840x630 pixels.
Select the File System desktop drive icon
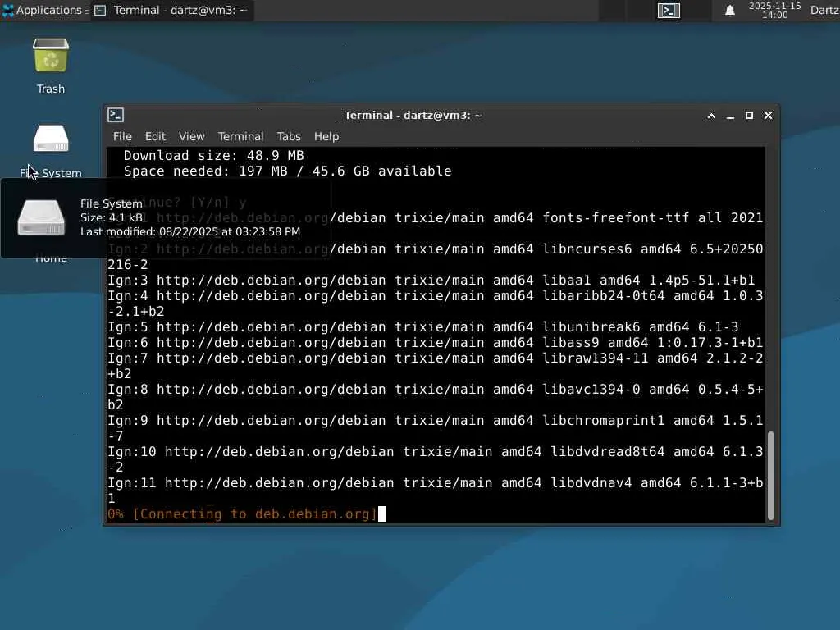tap(50, 138)
